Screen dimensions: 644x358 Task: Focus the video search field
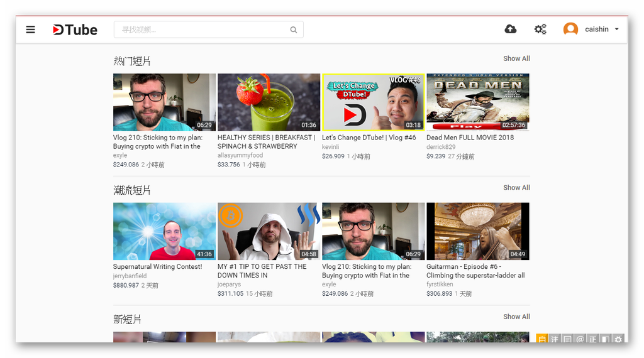pyautogui.click(x=209, y=30)
